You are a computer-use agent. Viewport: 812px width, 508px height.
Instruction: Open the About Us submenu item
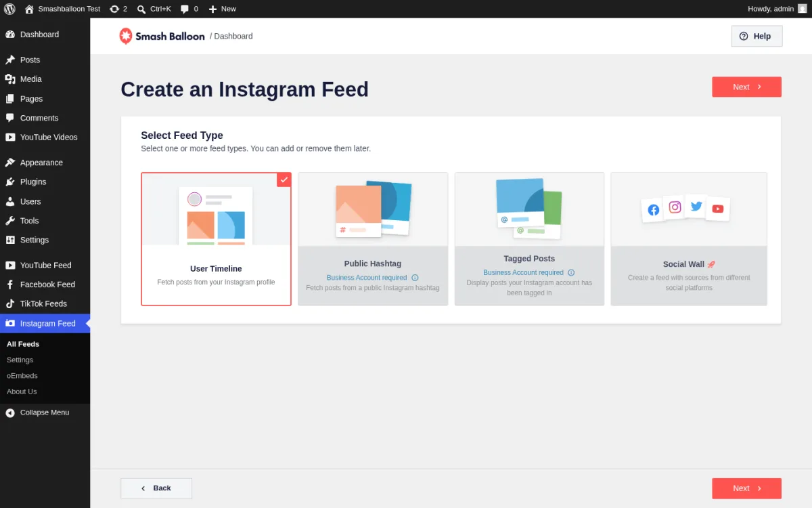click(x=22, y=391)
